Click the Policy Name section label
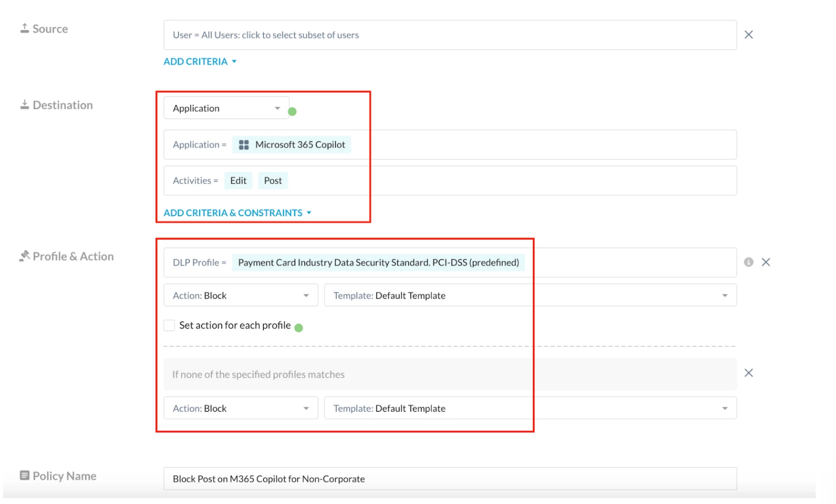 tap(65, 476)
